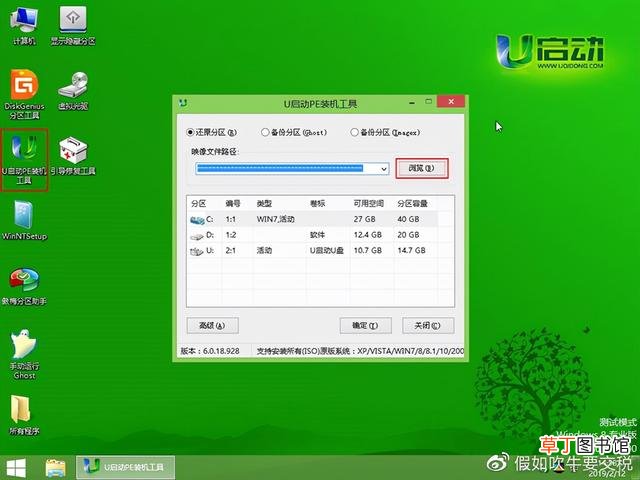
Task: Click partition number 1:1
Action: tap(231, 219)
